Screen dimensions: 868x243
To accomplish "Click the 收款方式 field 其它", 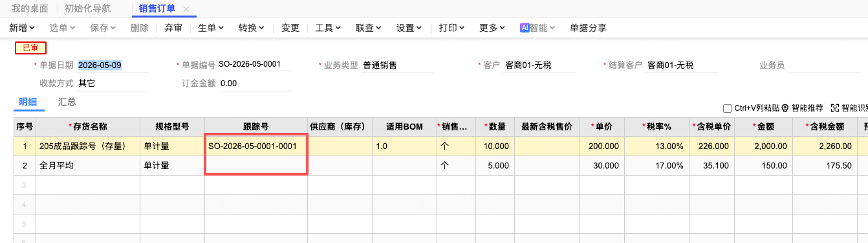I will pos(113,83).
